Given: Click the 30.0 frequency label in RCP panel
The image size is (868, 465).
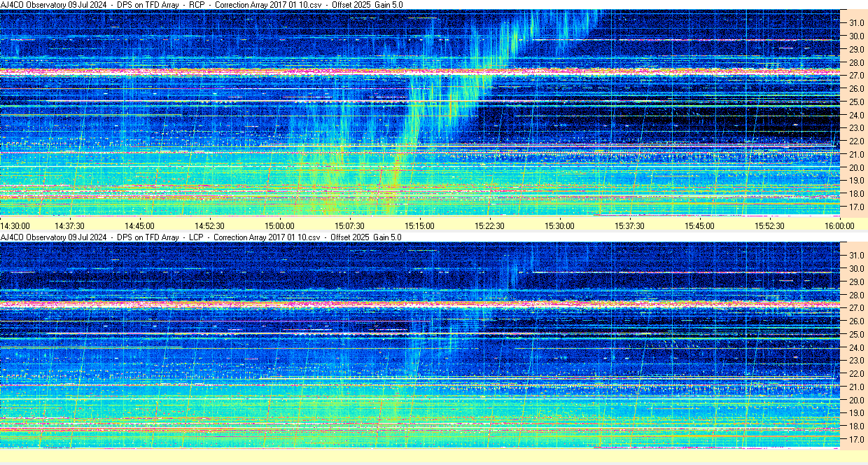Looking at the screenshot, I should (x=857, y=36).
